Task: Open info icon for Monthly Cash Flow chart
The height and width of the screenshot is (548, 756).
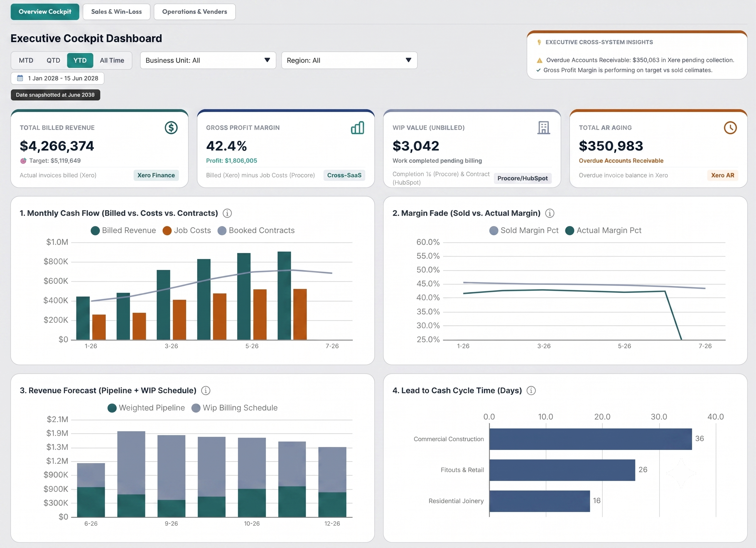Action: (227, 213)
